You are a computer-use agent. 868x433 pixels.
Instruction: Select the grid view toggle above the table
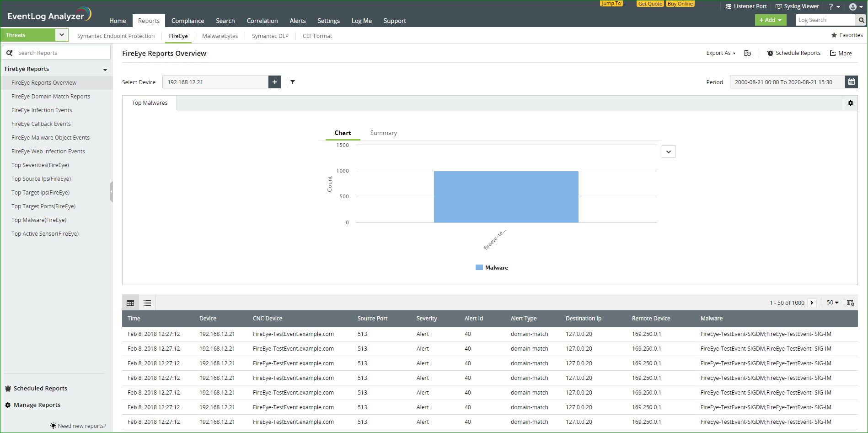[x=130, y=303]
